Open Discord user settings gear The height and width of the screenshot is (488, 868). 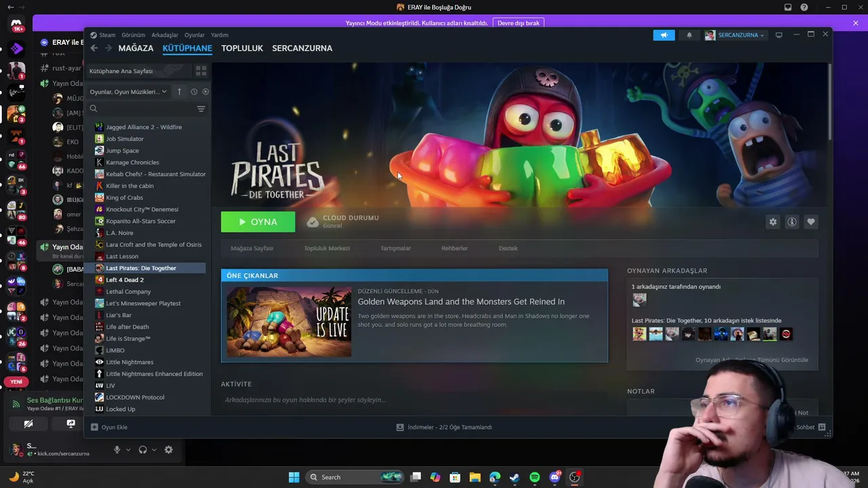pos(168,449)
